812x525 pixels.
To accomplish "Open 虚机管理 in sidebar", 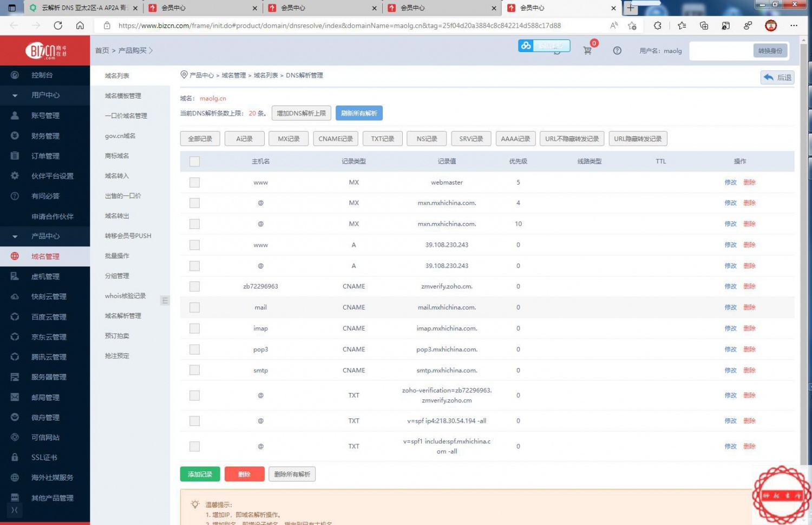I will pyautogui.click(x=45, y=277).
